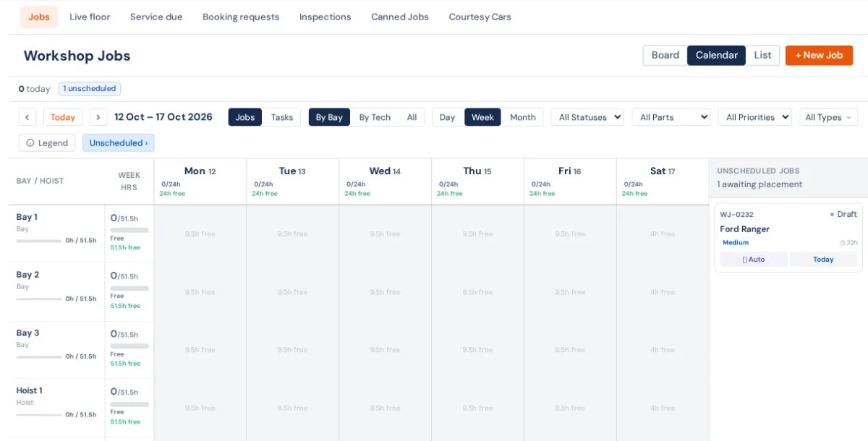The width and height of the screenshot is (868, 441).
Task: Go to the previous week arrow
Action: (27, 117)
